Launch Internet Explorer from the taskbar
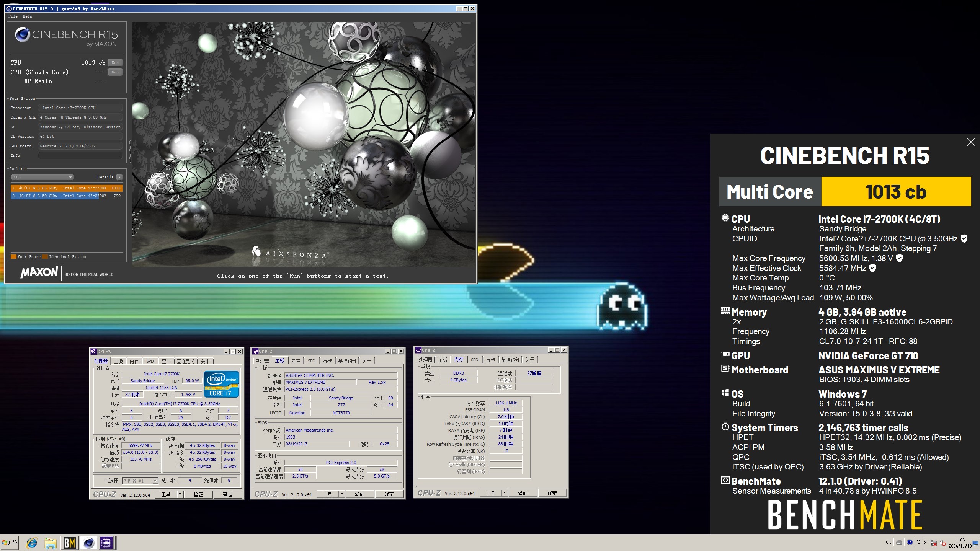Screen dimensions: 980x551 click(32, 543)
